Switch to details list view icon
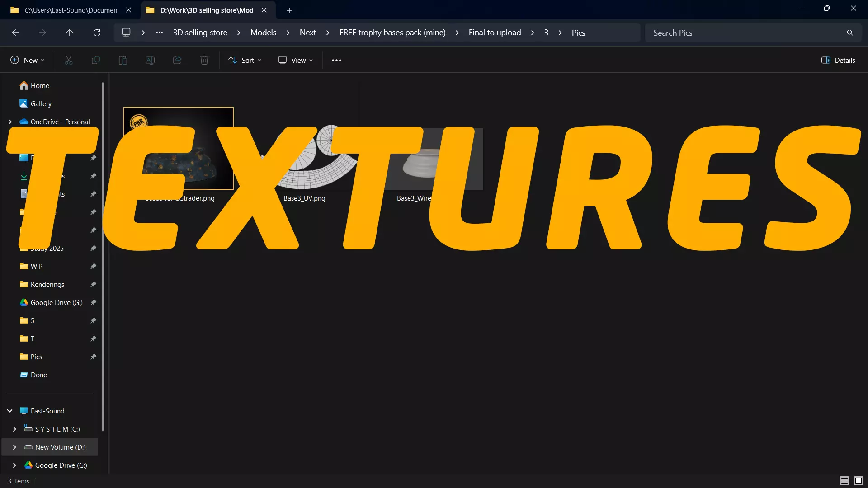 (x=844, y=481)
